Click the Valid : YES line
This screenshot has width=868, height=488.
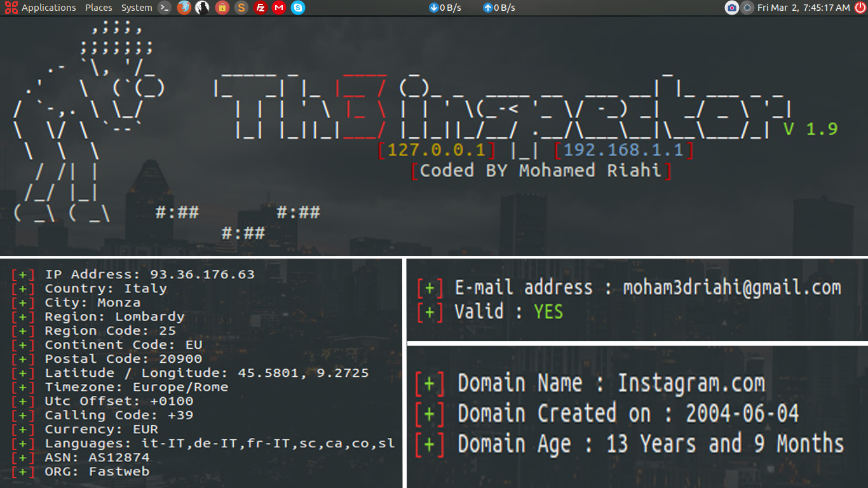tap(490, 311)
